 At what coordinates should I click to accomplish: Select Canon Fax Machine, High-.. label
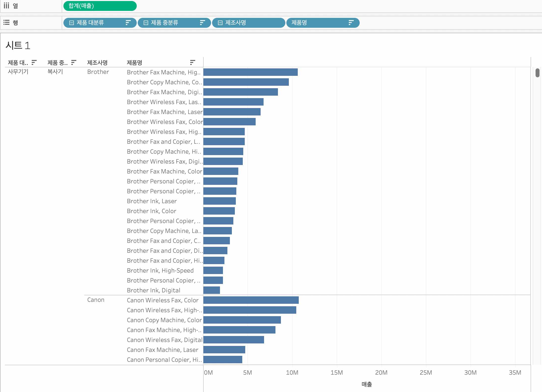click(x=164, y=330)
